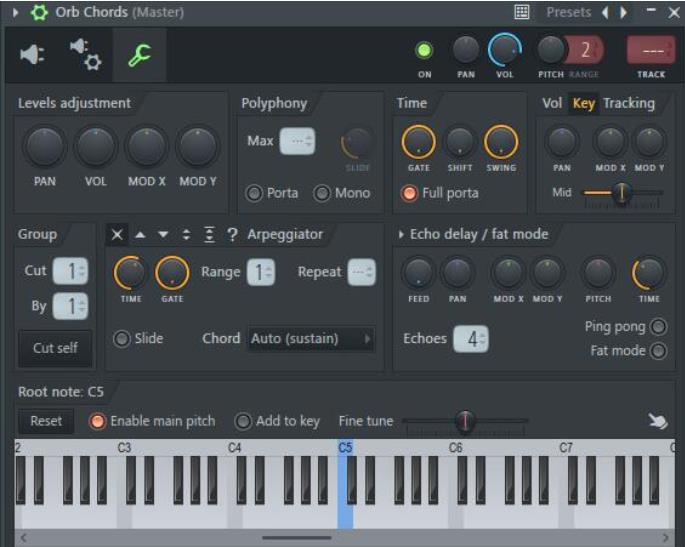Toggle the Full porta option
Image resolution: width=685 pixels, height=547 pixels.
coord(409,193)
